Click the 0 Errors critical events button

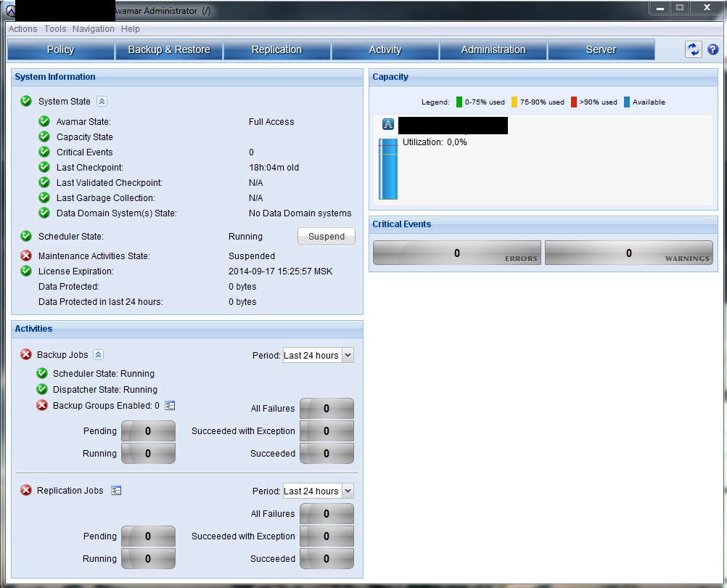pyautogui.click(x=457, y=253)
